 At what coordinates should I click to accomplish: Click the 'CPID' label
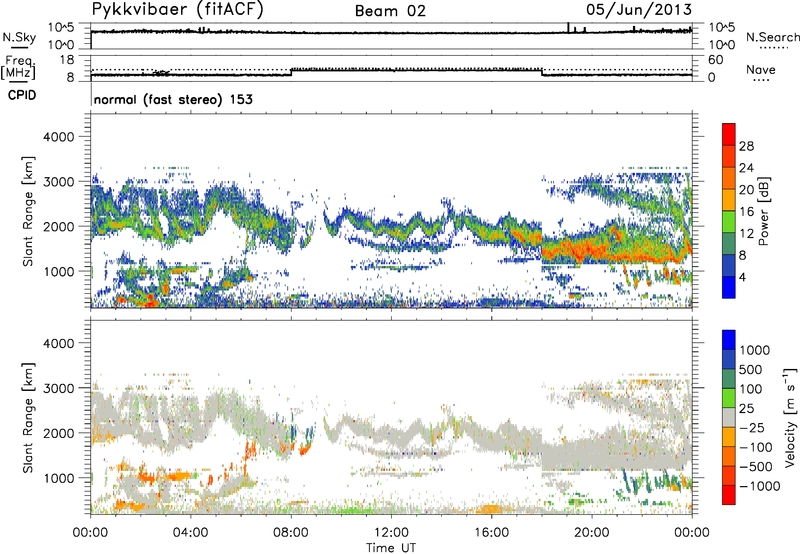(22, 95)
